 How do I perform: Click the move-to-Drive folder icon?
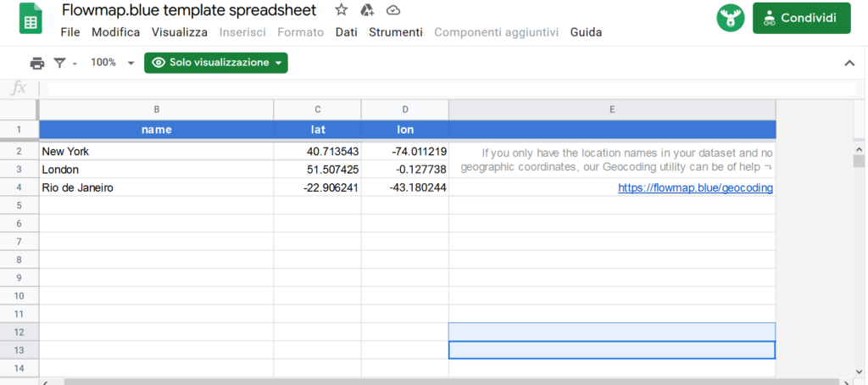point(367,10)
